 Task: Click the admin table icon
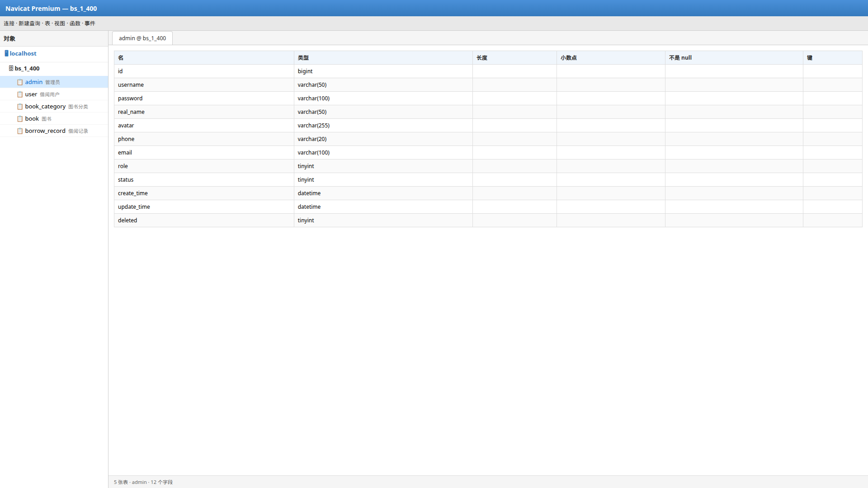[x=20, y=82]
